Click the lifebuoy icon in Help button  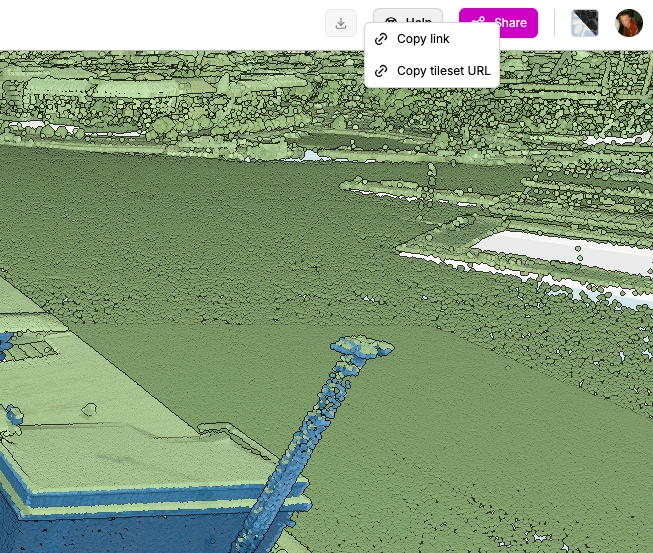point(391,22)
